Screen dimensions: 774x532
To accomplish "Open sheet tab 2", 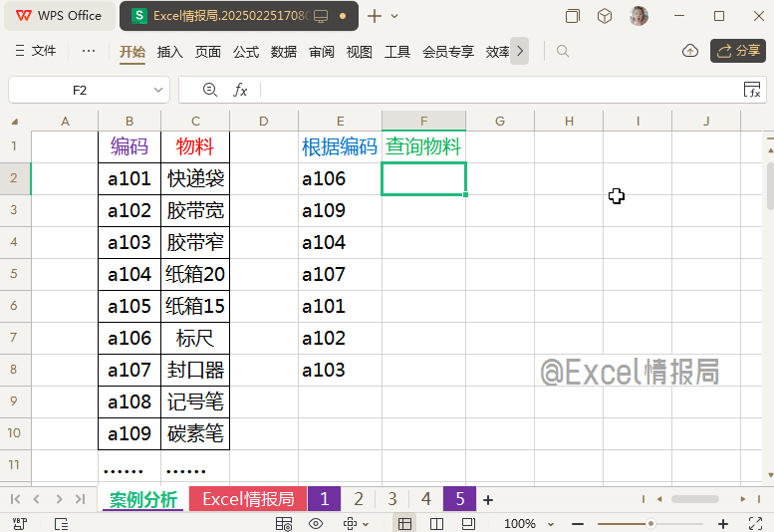I will click(359, 499).
